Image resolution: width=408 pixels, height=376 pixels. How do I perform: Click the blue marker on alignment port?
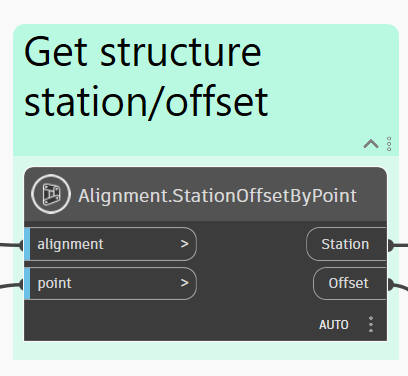(27, 244)
